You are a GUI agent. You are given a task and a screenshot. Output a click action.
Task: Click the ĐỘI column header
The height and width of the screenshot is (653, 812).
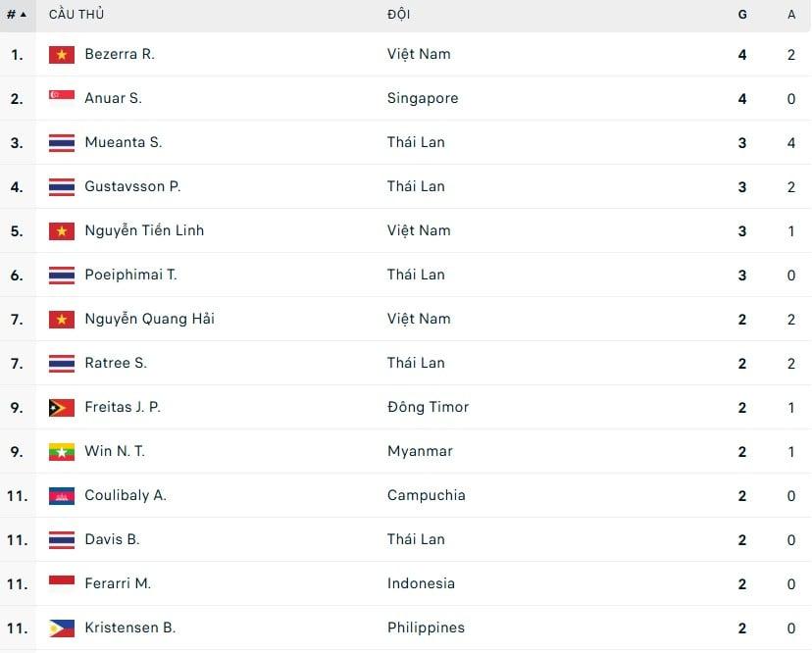coord(399,15)
